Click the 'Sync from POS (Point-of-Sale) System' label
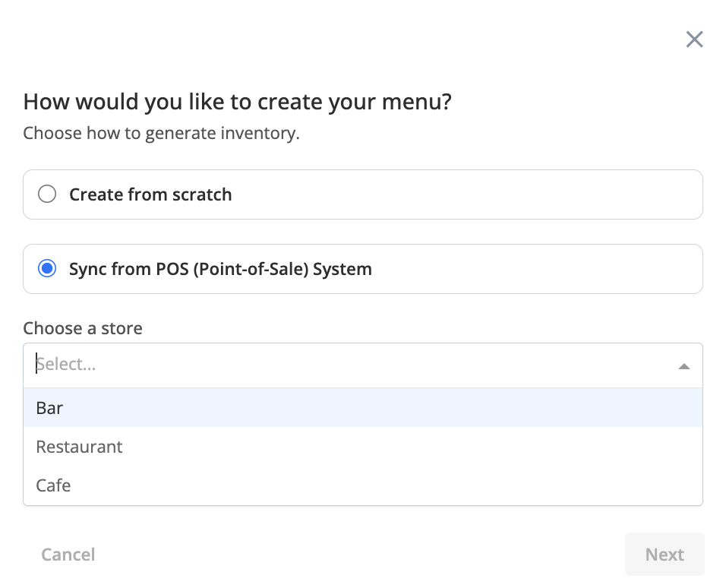Image resolution: width=726 pixels, height=588 pixels. click(x=220, y=269)
